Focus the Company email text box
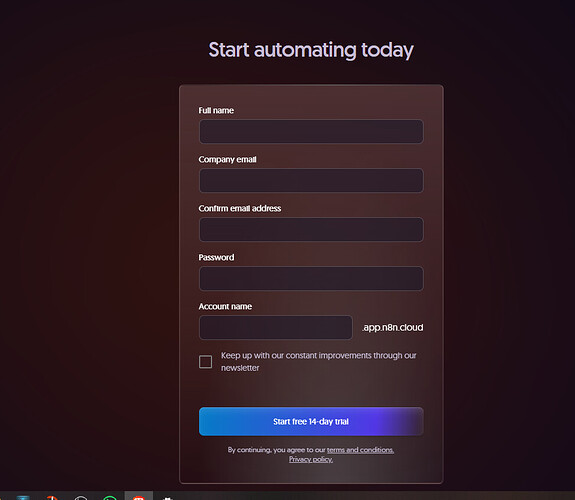Image resolution: width=575 pixels, height=500 pixels. (311, 180)
